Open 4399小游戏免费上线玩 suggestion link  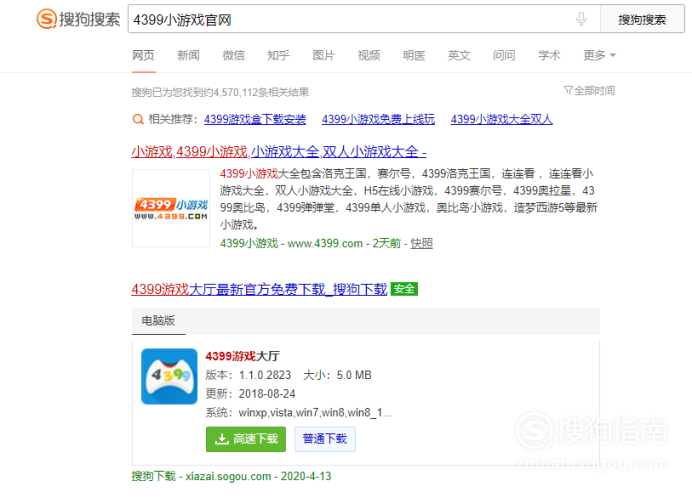point(378,119)
